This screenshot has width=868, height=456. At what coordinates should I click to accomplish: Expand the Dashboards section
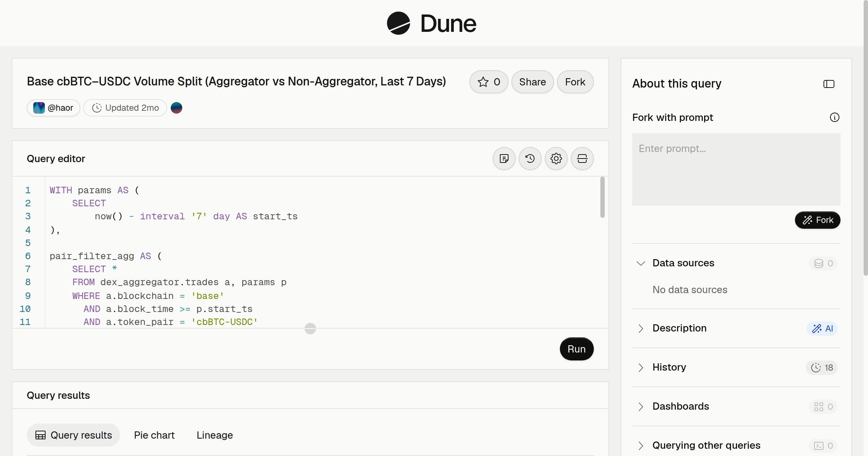click(641, 406)
